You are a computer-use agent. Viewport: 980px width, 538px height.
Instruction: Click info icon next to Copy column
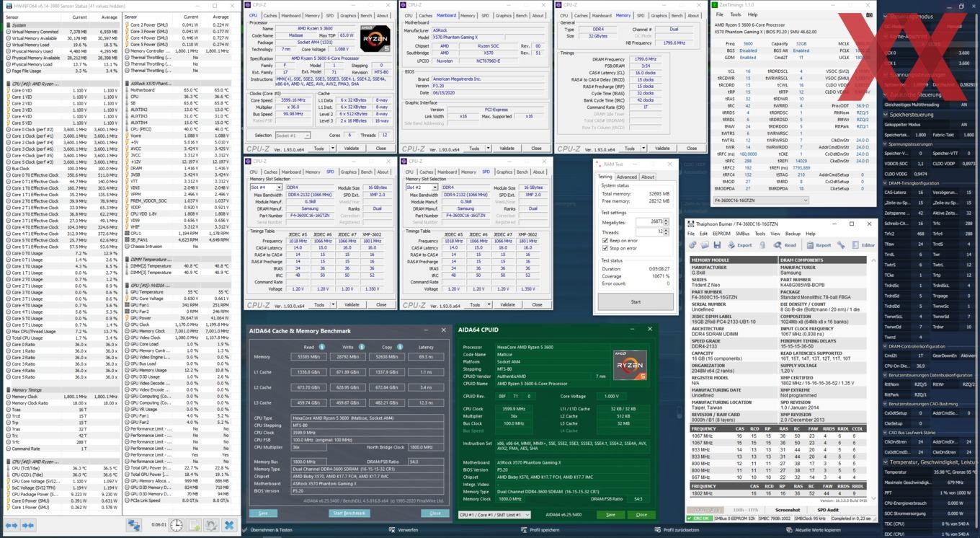tap(400, 347)
